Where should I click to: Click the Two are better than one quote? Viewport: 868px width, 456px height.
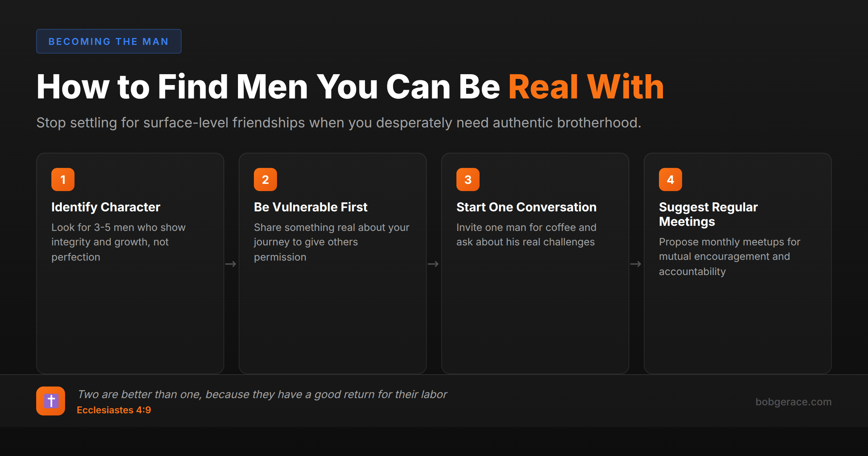pyautogui.click(x=263, y=394)
